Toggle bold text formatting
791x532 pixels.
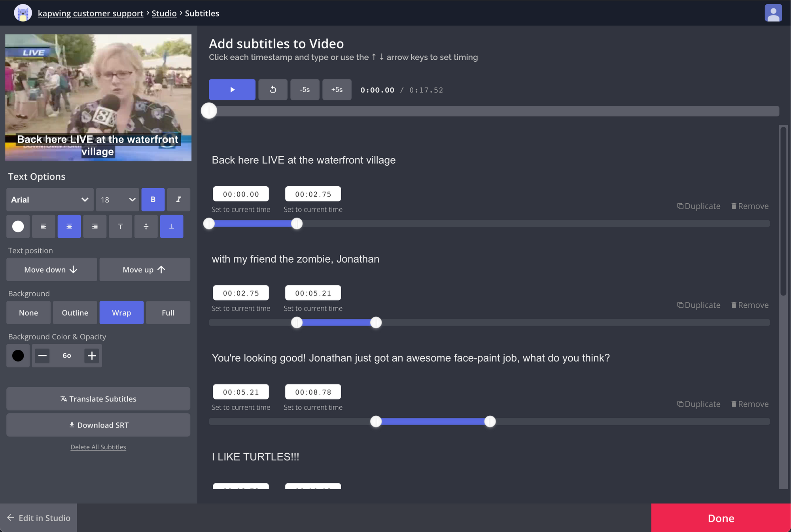click(153, 200)
